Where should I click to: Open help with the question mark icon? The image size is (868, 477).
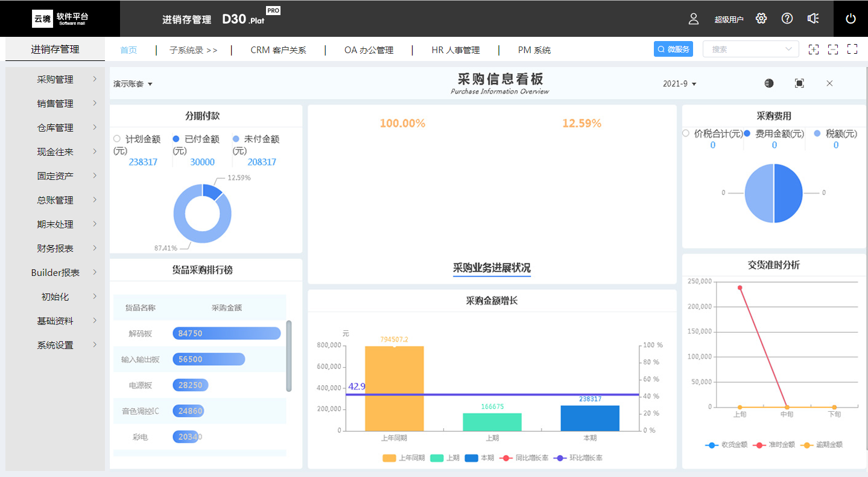[787, 19]
